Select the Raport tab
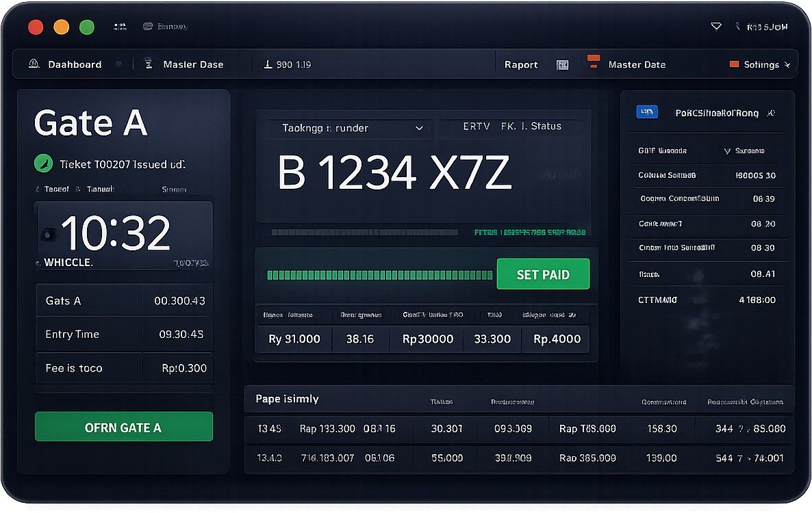 point(521,64)
